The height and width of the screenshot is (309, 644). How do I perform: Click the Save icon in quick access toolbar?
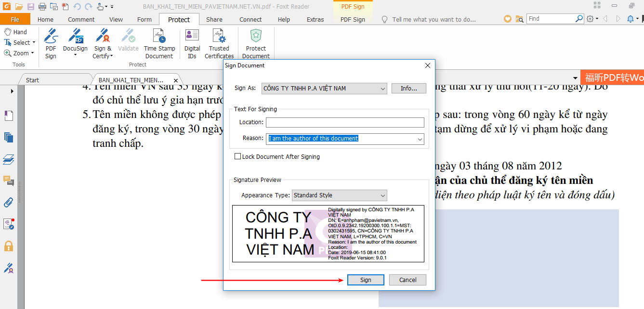pos(31,7)
